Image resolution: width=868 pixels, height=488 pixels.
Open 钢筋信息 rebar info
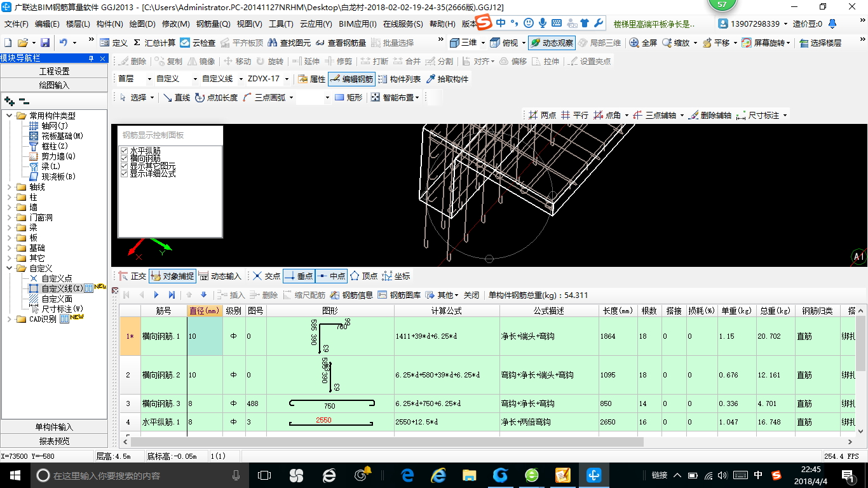(351, 295)
